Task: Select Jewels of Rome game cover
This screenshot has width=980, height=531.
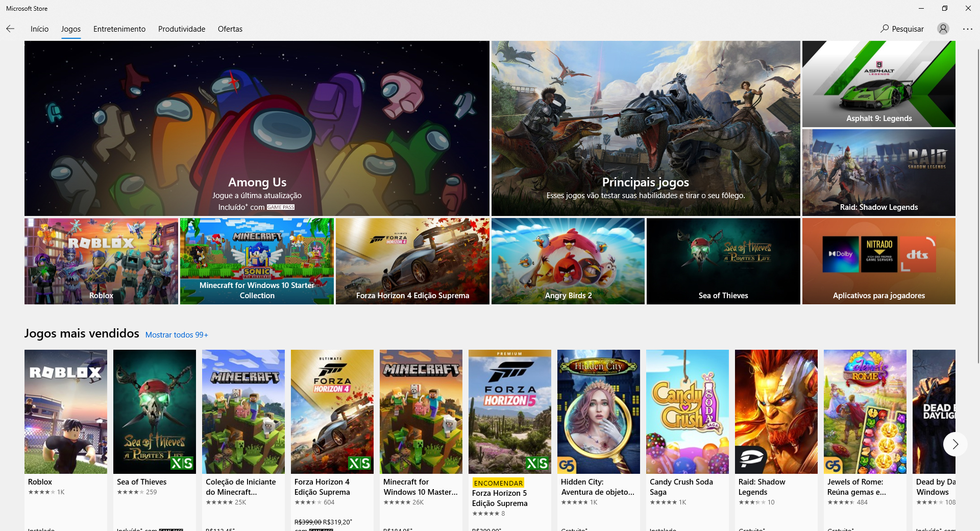Action: [x=865, y=412]
